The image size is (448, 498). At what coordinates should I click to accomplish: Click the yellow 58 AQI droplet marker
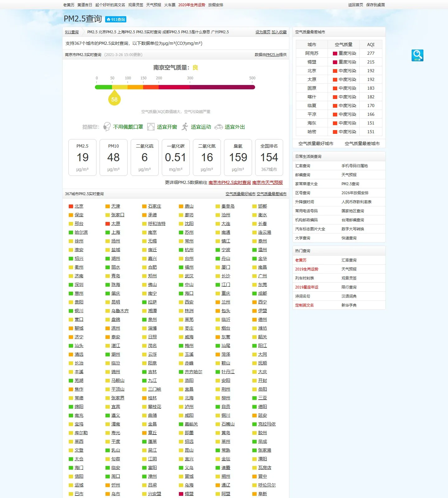(x=114, y=98)
